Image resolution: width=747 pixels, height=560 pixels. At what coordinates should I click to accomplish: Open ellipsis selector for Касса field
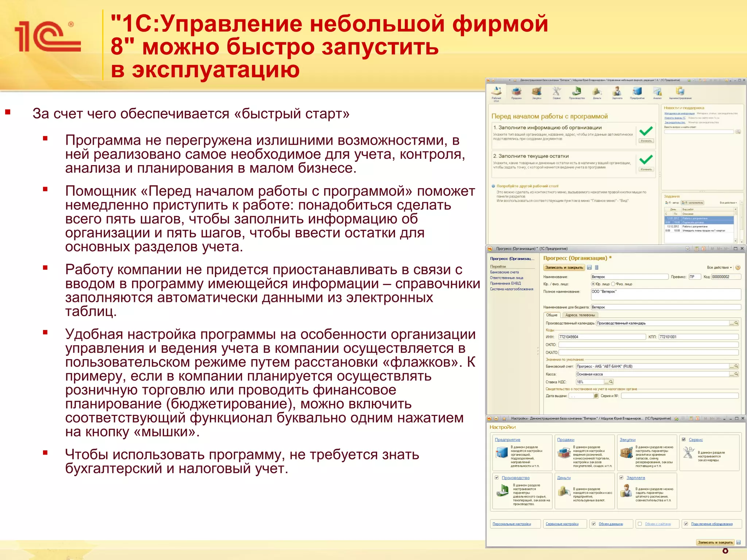point(731,374)
